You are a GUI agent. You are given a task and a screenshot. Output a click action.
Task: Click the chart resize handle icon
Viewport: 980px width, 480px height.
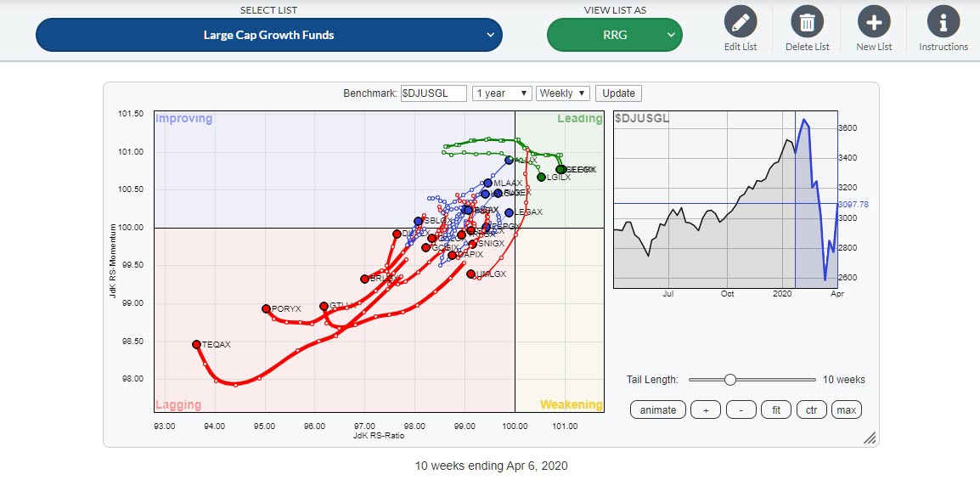[869, 438]
